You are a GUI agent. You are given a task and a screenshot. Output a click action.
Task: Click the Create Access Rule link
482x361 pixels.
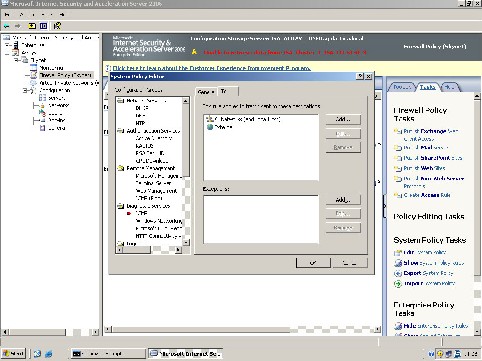427,195
